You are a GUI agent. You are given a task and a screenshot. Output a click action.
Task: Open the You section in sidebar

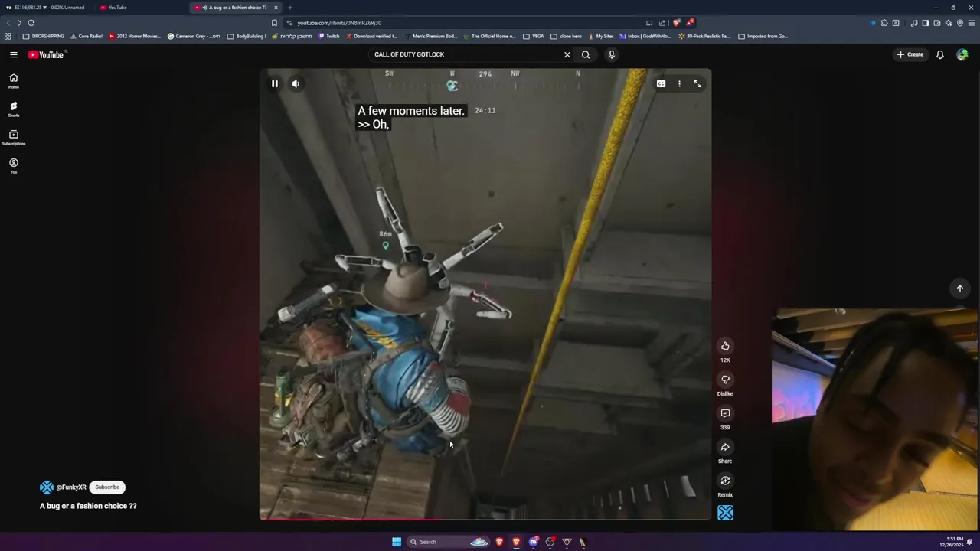tap(14, 166)
